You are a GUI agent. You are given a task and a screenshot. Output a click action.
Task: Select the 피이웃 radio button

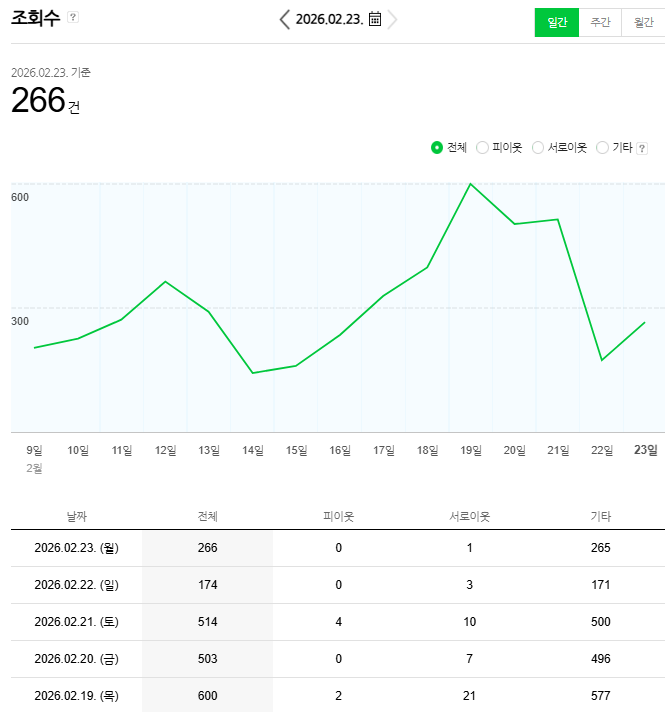click(482, 148)
